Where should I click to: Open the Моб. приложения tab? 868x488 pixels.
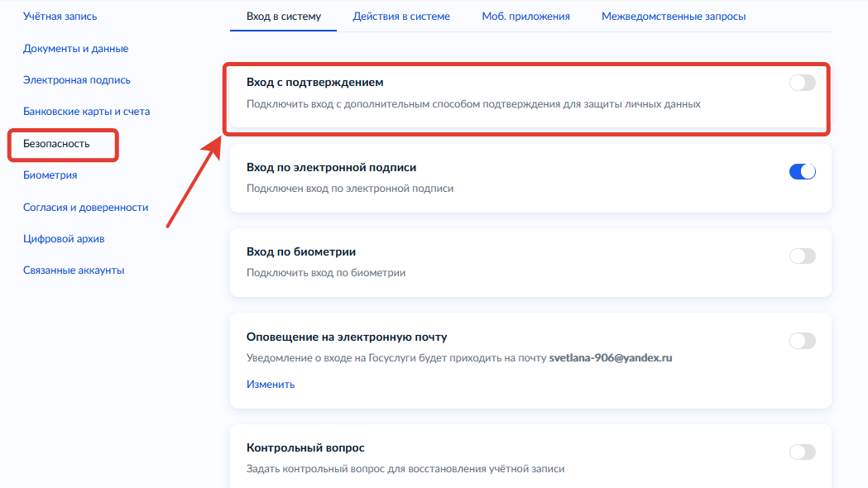tap(525, 17)
